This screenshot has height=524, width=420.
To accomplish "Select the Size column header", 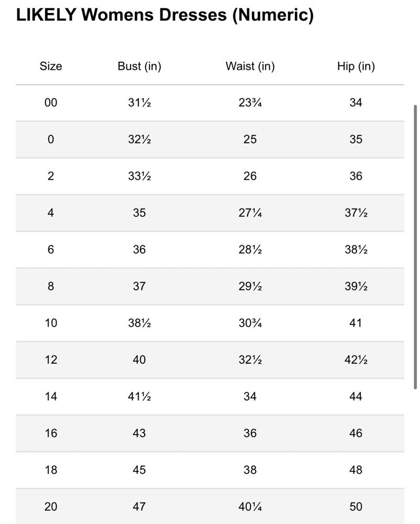I will (x=51, y=66).
